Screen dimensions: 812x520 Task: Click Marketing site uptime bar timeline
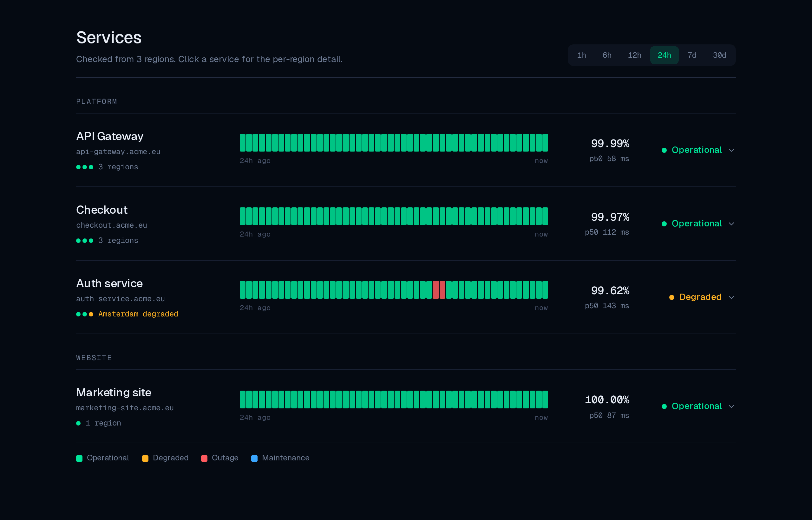point(394,400)
